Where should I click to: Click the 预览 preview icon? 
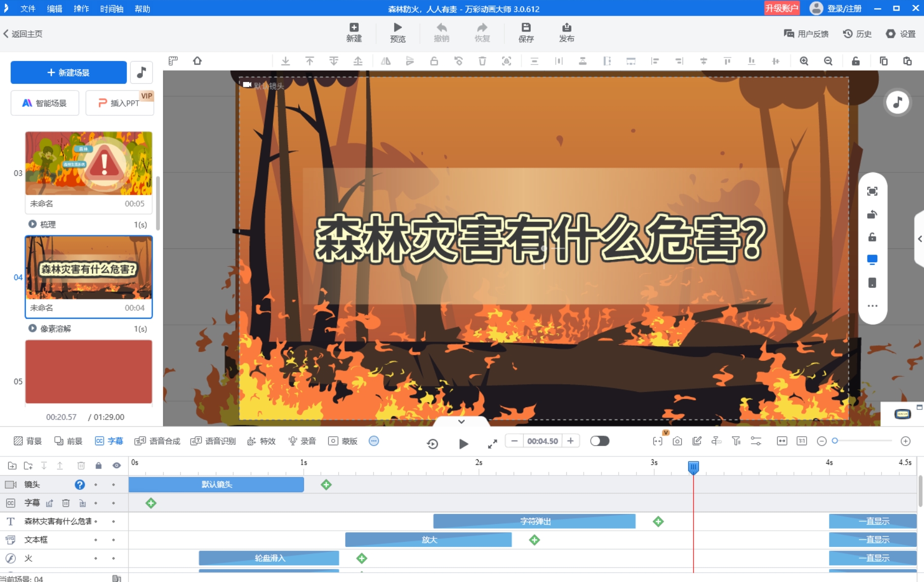coord(398,33)
